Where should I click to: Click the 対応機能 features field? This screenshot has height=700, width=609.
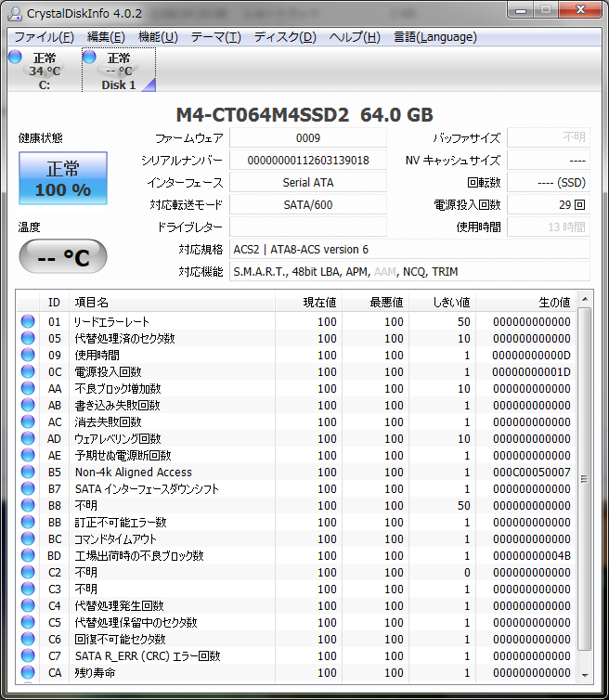point(409,271)
